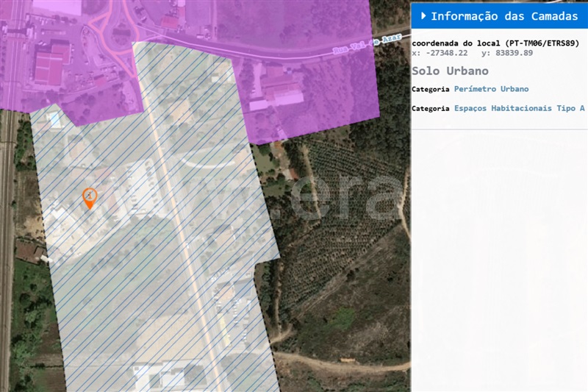Viewport: 588px width, 392px height.
Task: Click the Informação das Camadas header title
Action: pos(504,16)
